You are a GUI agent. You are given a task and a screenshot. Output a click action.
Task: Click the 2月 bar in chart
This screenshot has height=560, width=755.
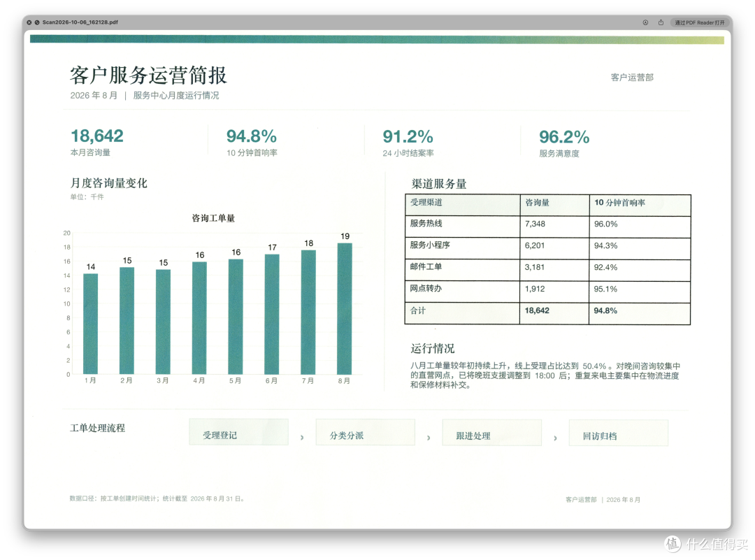click(x=127, y=321)
